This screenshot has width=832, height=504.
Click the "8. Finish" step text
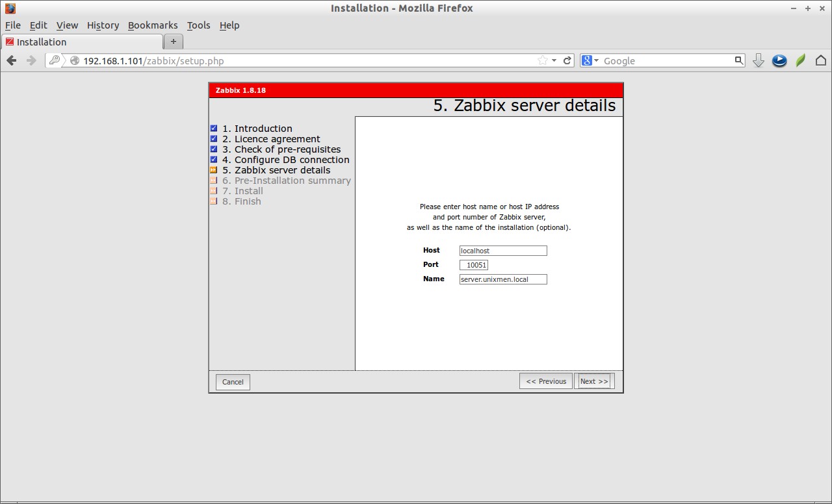(242, 201)
